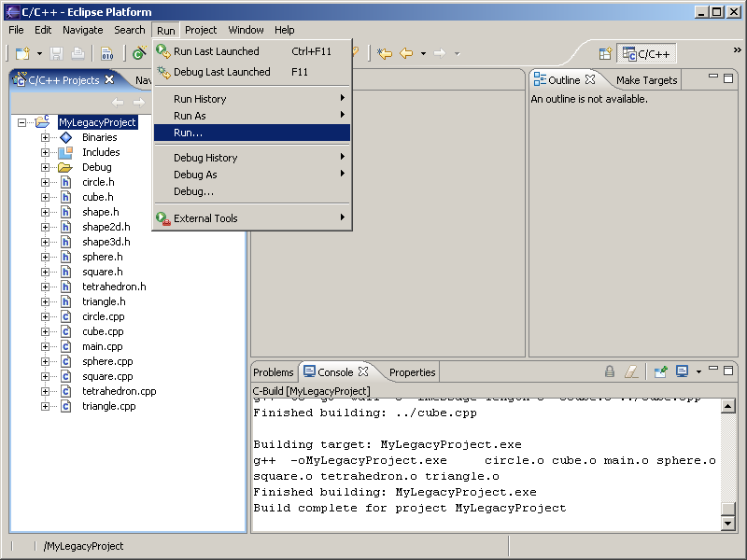Viewport: 747px width, 560px height.
Task: Close the C/C++ Projects view tab
Action: tap(109, 80)
